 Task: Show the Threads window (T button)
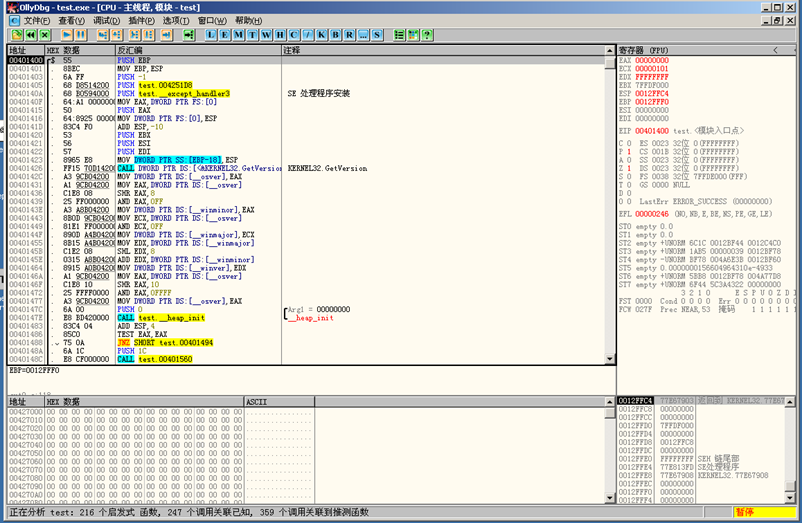252,35
